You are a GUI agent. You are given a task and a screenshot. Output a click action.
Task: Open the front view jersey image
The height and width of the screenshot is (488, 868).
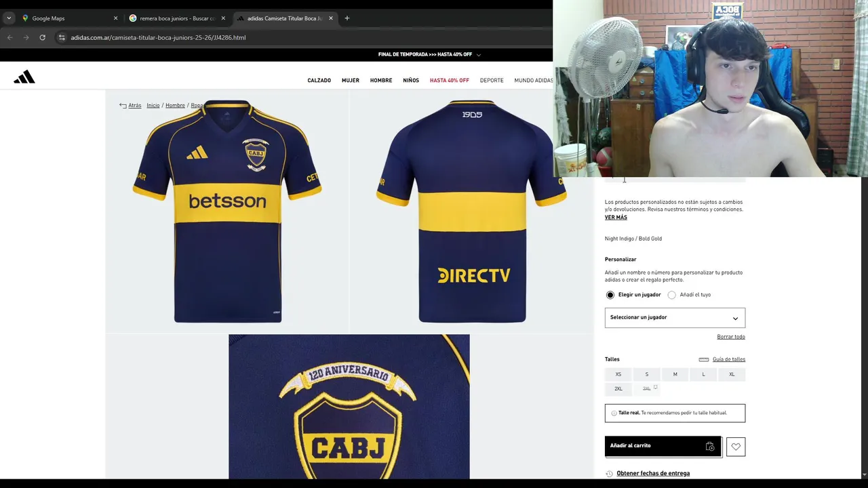click(x=227, y=211)
